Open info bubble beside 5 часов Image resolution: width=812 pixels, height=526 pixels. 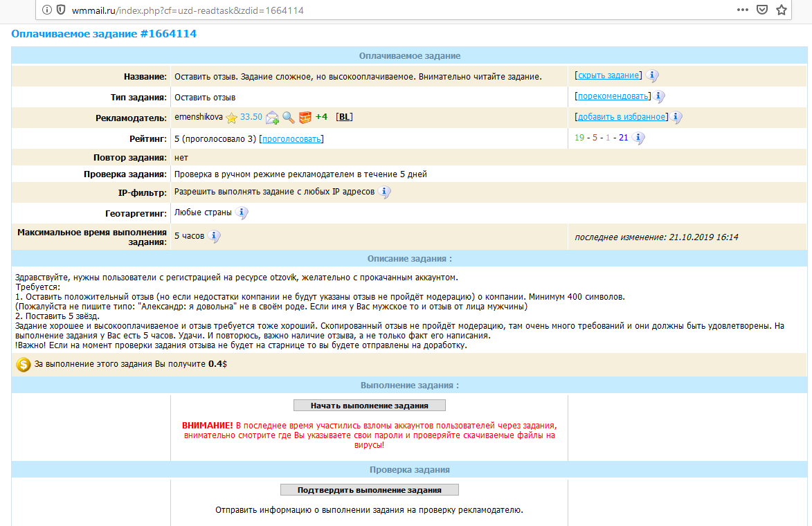click(x=214, y=236)
